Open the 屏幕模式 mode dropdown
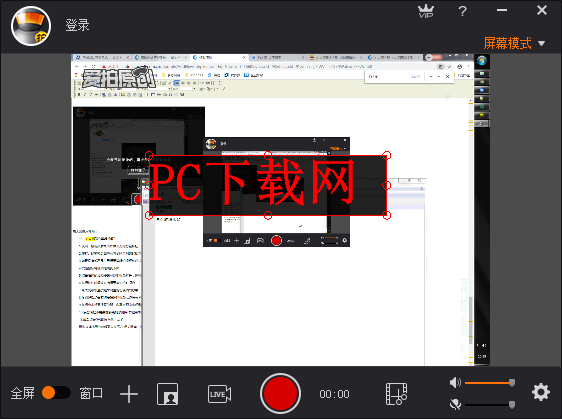The width and height of the screenshot is (562, 419). [507, 43]
